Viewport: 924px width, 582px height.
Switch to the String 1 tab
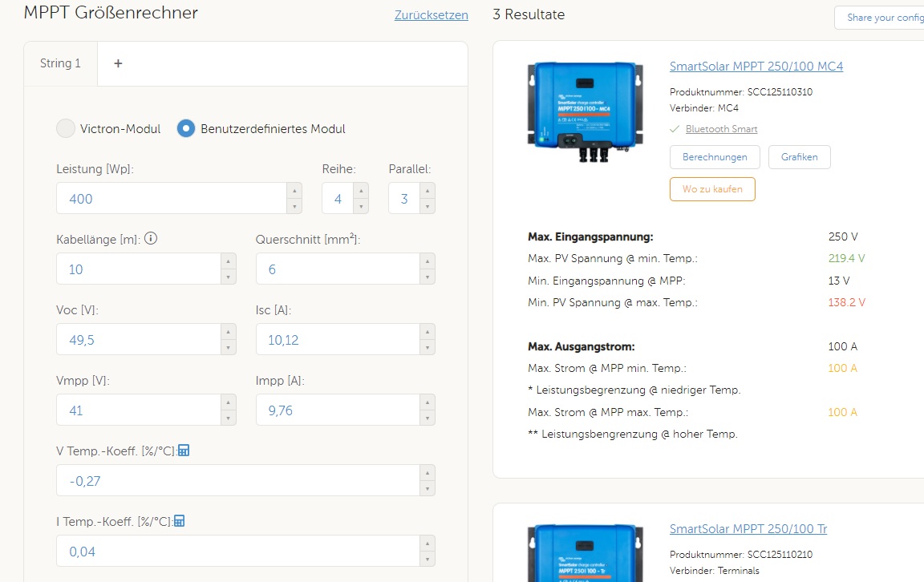point(61,63)
